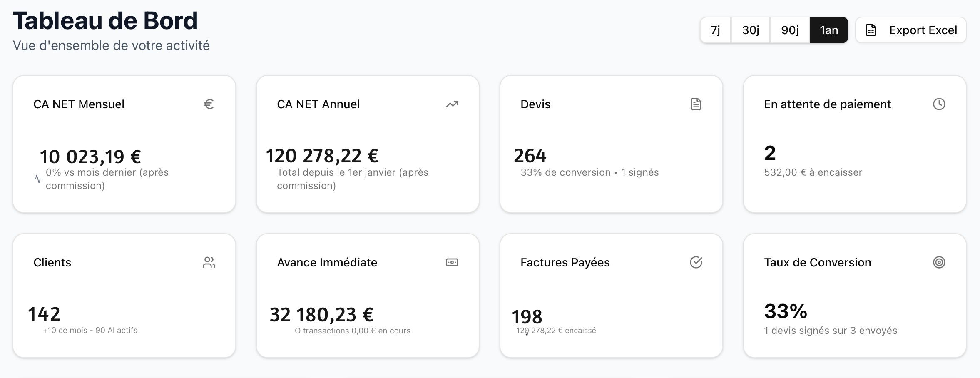Click the spreadsheet icon in Export Excel
This screenshot has height=378, width=980.
[871, 30]
